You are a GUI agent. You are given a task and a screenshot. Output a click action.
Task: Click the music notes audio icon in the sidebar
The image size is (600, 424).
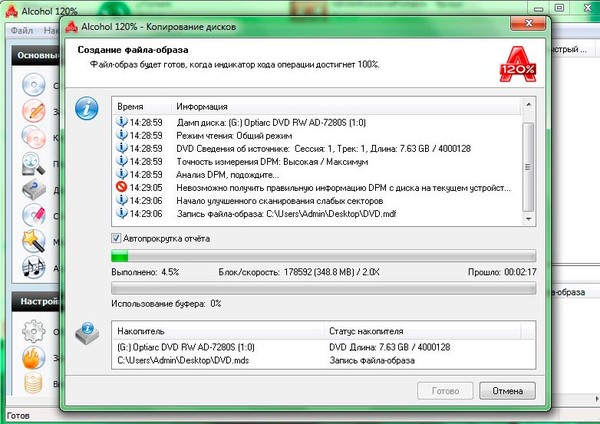click(34, 267)
